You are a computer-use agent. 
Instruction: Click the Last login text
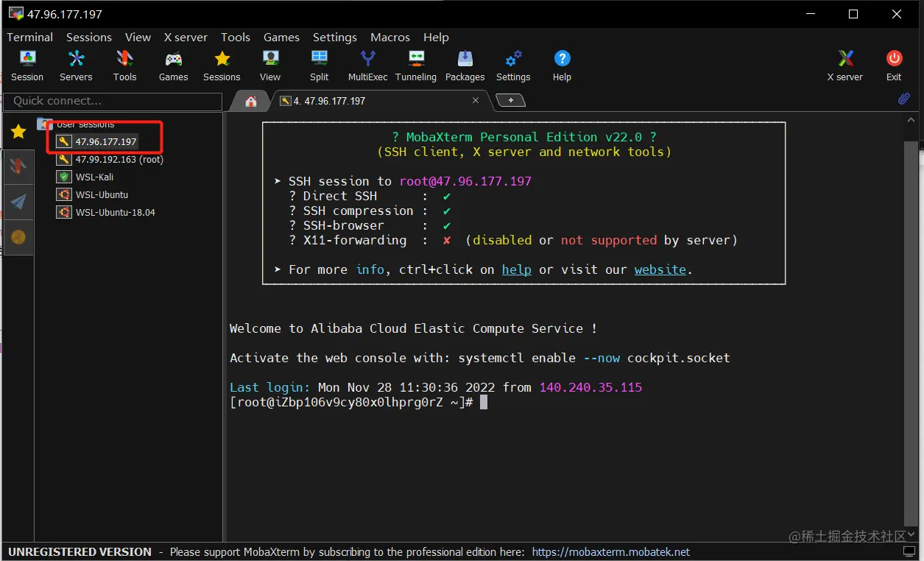(x=270, y=387)
